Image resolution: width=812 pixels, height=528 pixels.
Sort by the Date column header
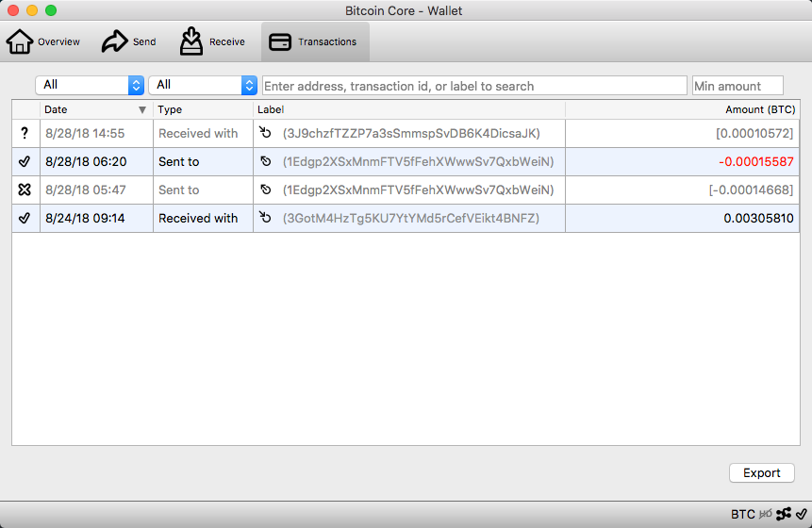(96, 109)
